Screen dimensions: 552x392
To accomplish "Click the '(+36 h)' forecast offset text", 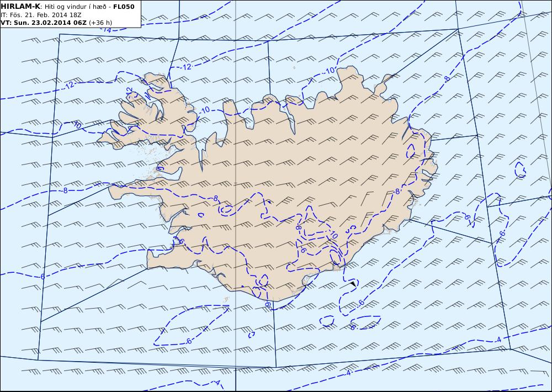I will [100, 23].
